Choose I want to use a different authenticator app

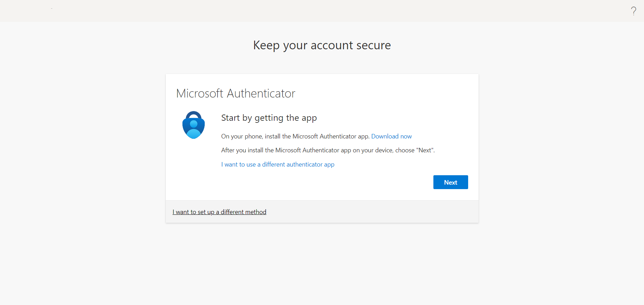coord(278,164)
